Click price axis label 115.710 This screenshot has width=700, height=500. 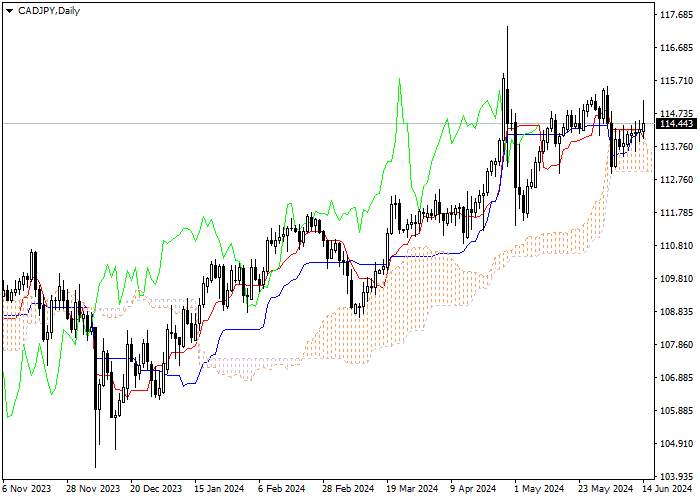(676, 81)
